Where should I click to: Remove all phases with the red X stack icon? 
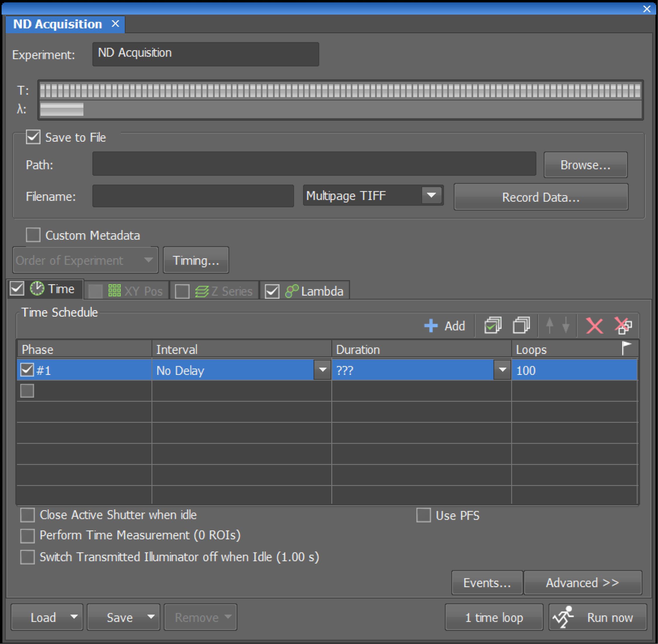623,325
